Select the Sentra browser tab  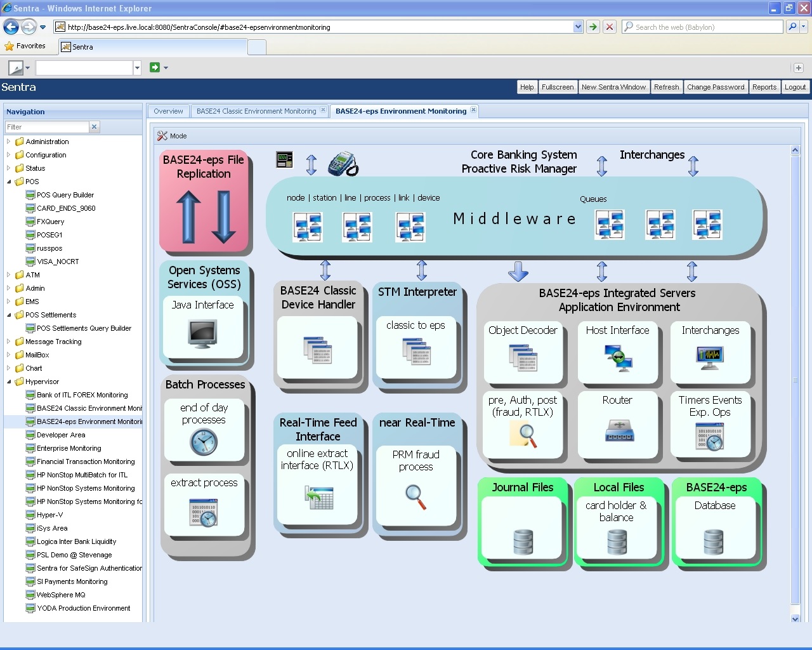[153, 47]
